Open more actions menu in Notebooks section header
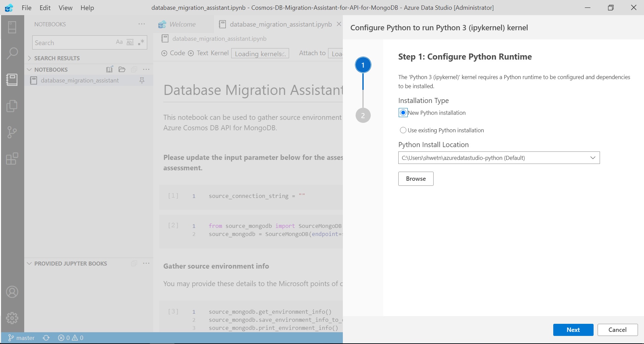The width and height of the screenshot is (644, 344). pyautogui.click(x=146, y=69)
